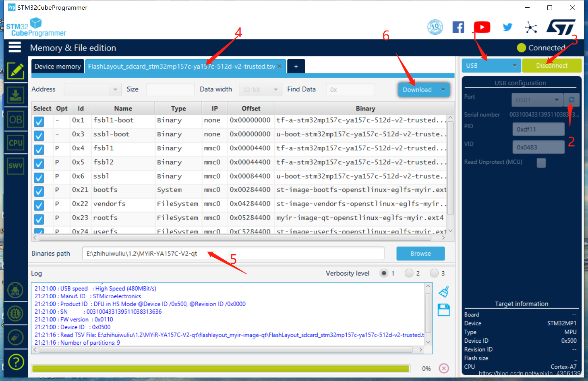Click the Offset column header
This screenshot has height=381, width=588.
pos(251,109)
